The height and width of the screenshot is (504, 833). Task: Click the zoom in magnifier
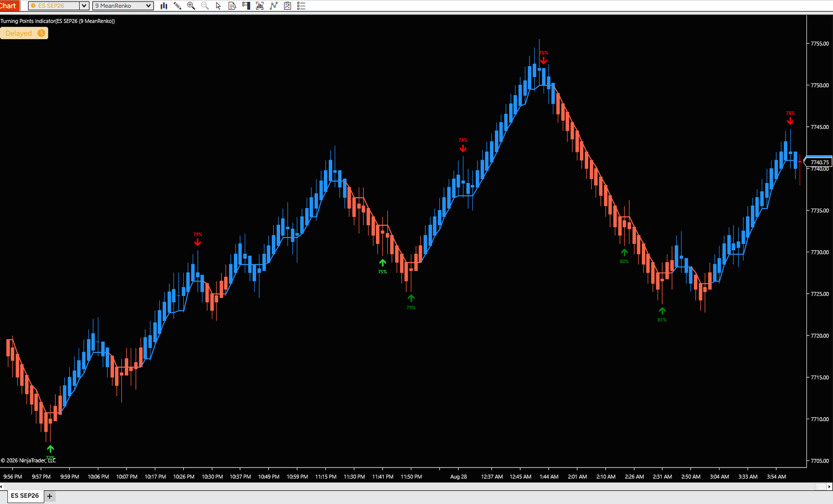point(191,6)
